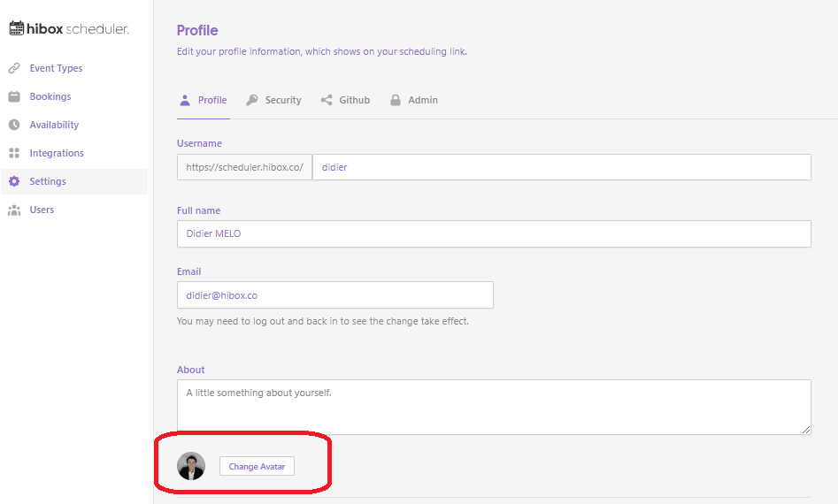Click the Github share icon

coord(327,101)
